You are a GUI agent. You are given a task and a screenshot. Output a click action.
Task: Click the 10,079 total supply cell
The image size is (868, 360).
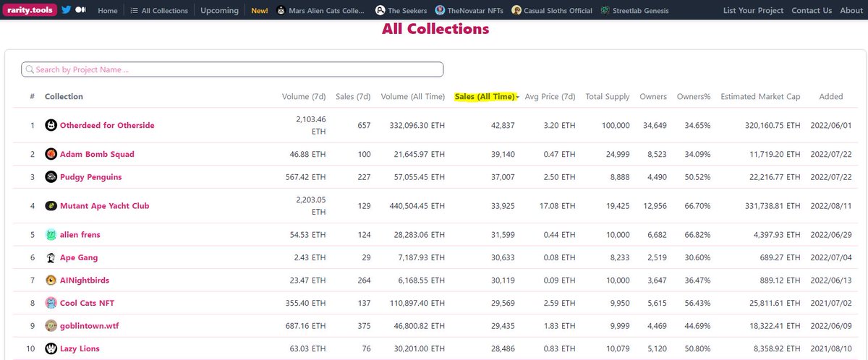click(617, 348)
